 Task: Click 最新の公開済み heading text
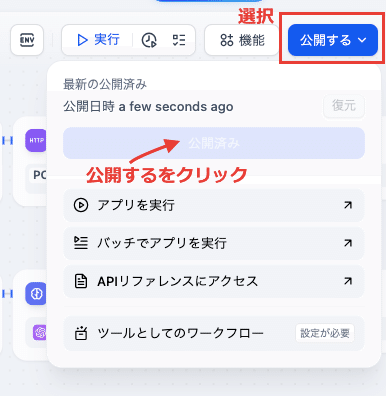[105, 84]
